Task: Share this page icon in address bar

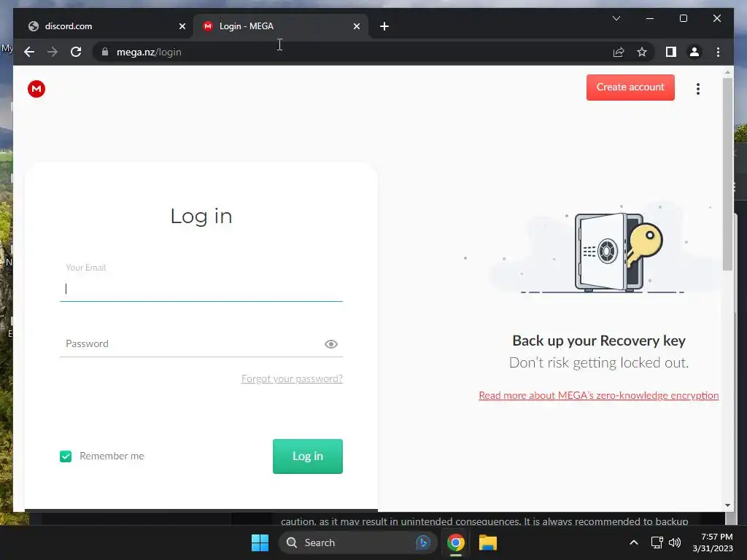Action: pyautogui.click(x=619, y=52)
